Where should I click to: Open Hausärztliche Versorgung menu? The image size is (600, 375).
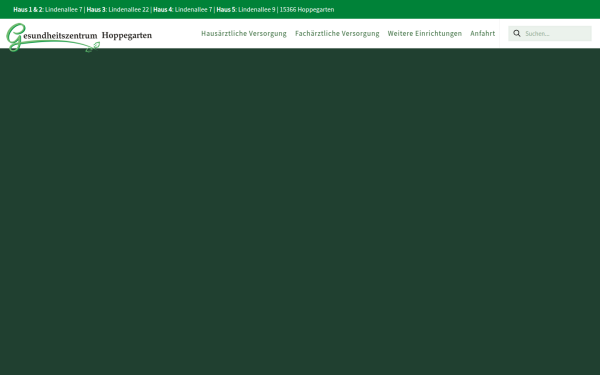click(x=244, y=34)
